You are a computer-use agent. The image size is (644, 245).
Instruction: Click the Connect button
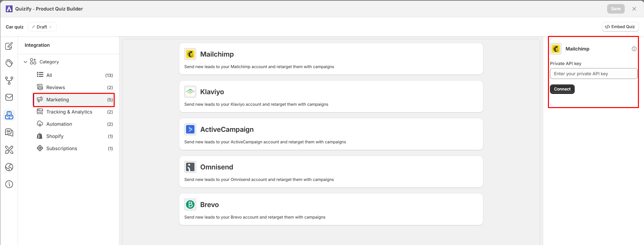[x=562, y=89]
